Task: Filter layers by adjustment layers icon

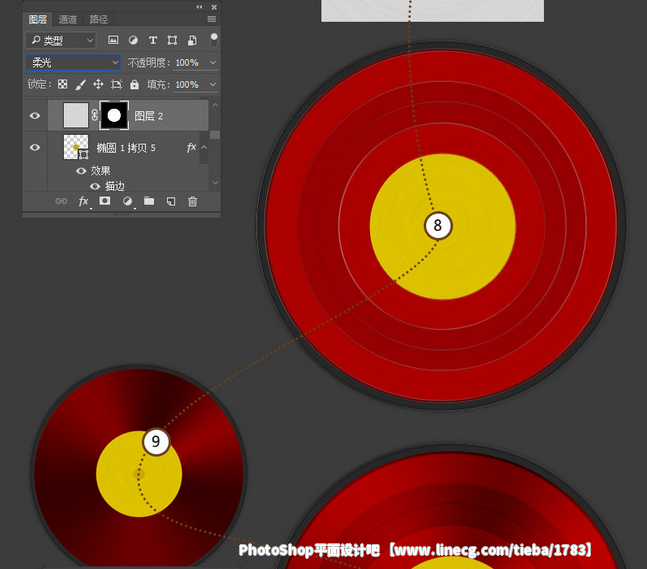Action: [133, 40]
